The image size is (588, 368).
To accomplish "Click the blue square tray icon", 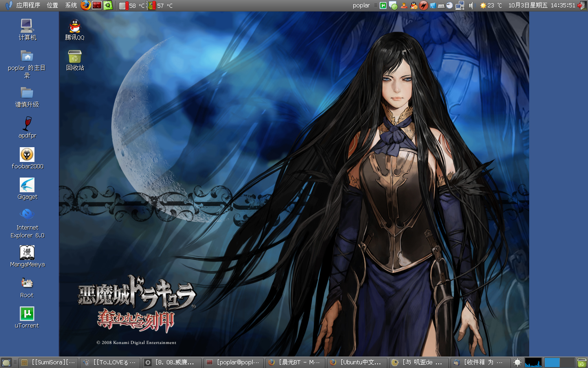I will point(433,6).
